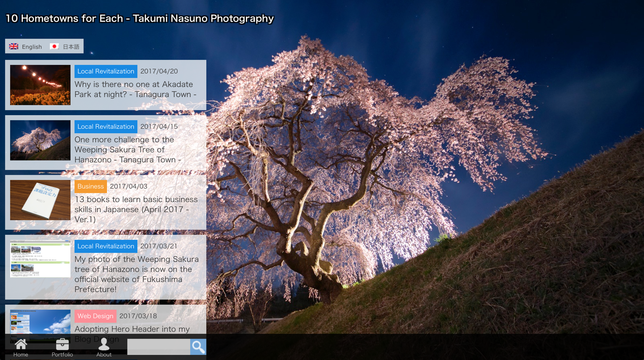Select the pink Web Design category tag
This screenshot has height=360, width=644.
pyautogui.click(x=95, y=316)
